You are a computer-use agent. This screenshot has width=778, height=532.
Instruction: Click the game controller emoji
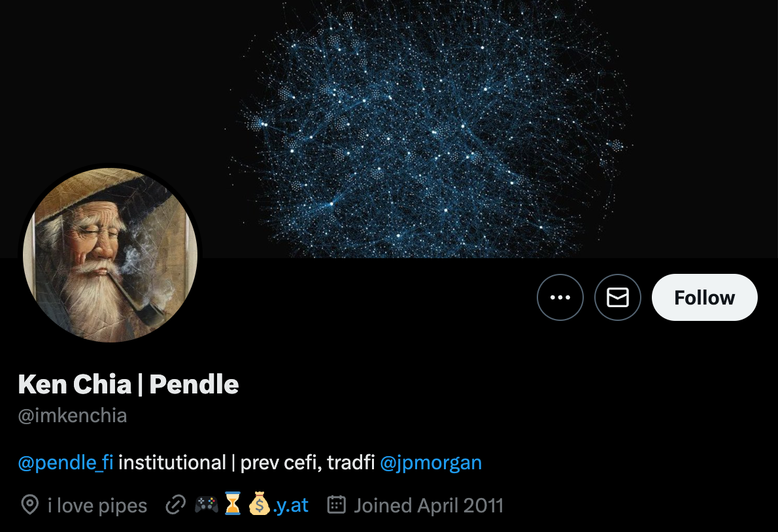point(206,505)
